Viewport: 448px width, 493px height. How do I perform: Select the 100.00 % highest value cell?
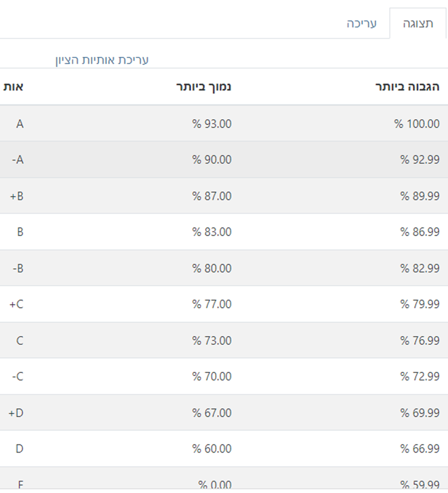pyautogui.click(x=417, y=124)
